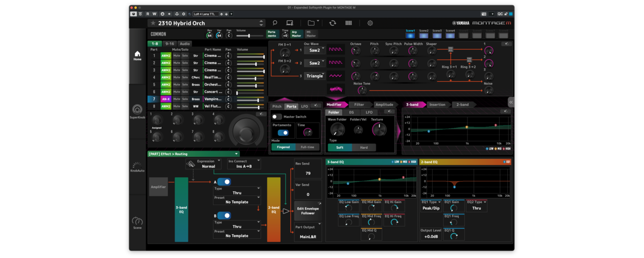Switch to the 9-16 parts tab
644x258 pixels.
pos(170,44)
